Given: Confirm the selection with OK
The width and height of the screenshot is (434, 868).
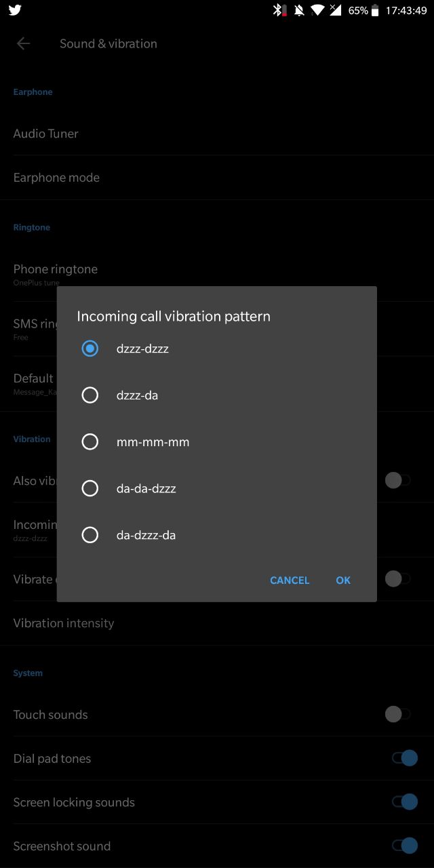Looking at the screenshot, I should (x=343, y=580).
